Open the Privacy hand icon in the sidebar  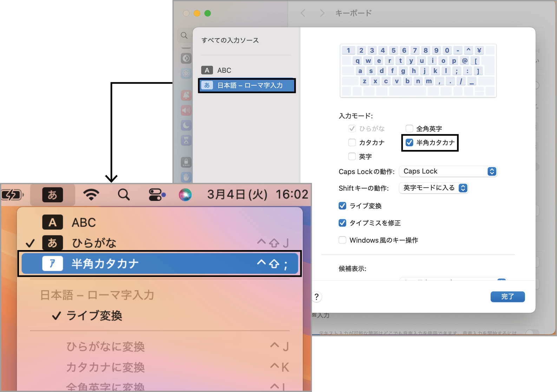point(186,177)
